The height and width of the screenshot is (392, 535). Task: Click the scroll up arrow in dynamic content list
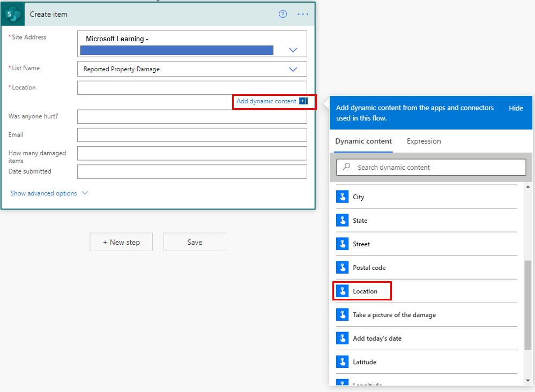(x=528, y=187)
